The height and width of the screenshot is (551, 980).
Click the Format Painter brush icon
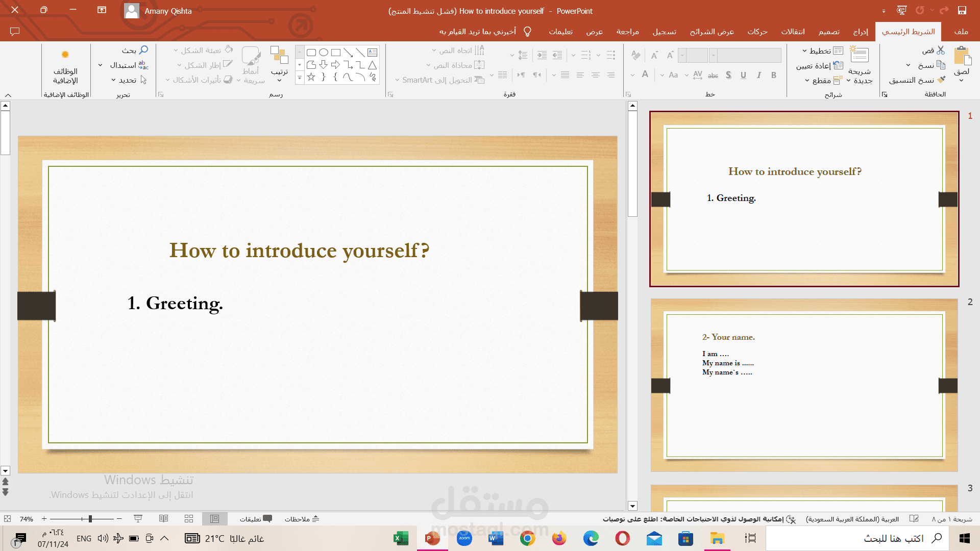point(942,80)
